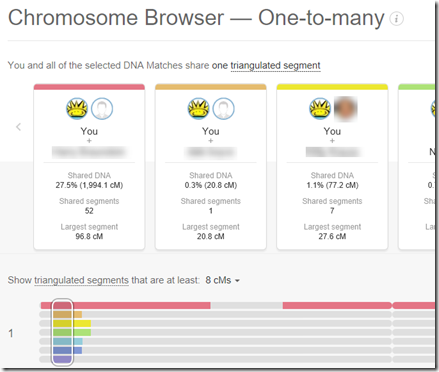Select the match card with 77.2 cM shared
The image size is (439, 372).
[x=332, y=167]
